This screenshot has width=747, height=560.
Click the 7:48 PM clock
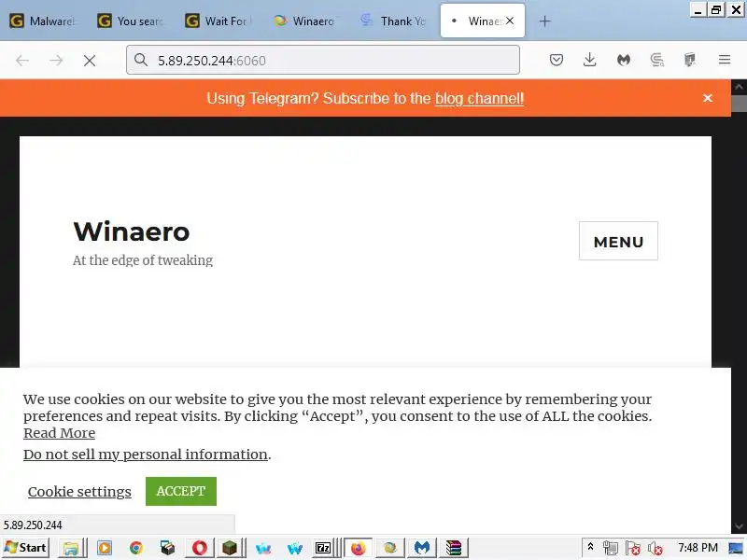pos(698,548)
